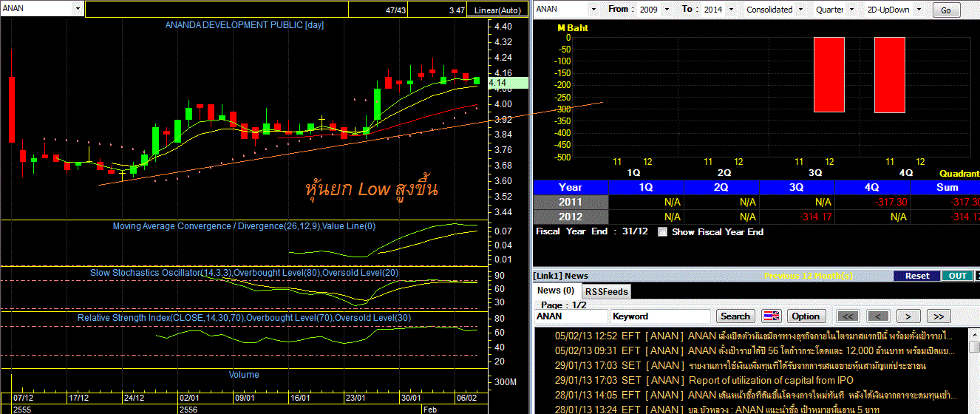Screen dimensions: 980x414
Task: Open the ANAN symbol dropdown on chart
Action: coord(77,9)
